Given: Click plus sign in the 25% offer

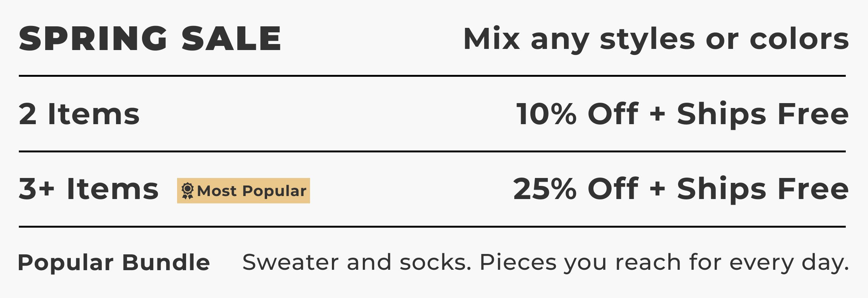Looking at the screenshot, I should (x=657, y=189).
